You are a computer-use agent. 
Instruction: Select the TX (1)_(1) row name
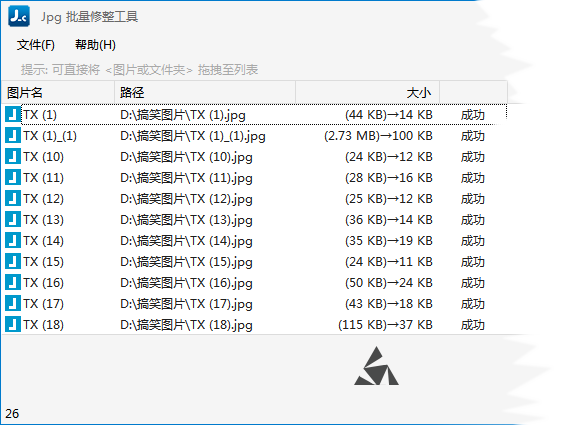(50, 136)
